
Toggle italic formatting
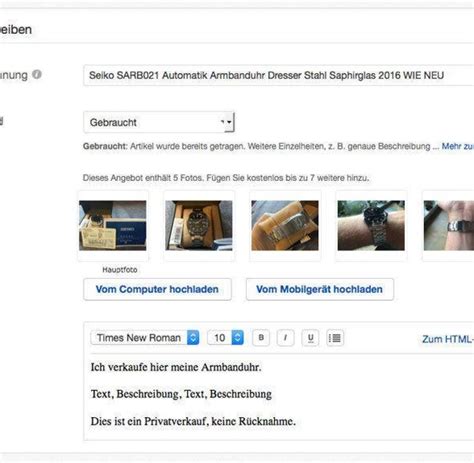[x=285, y=338]
